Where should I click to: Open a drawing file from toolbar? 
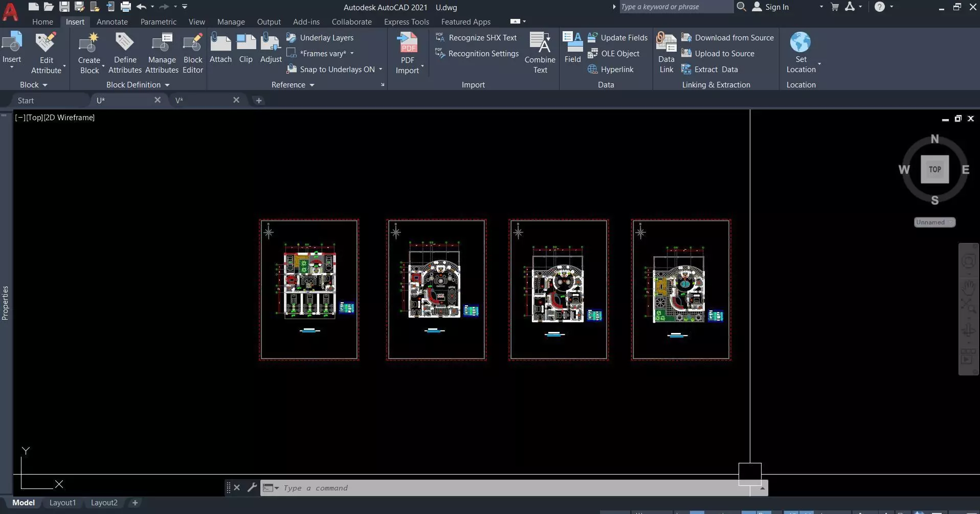(x=49, y=7)
